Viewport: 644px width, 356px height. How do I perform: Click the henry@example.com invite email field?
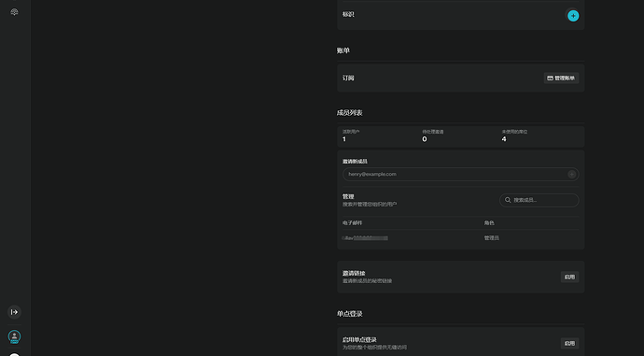[x=460, y=175]
